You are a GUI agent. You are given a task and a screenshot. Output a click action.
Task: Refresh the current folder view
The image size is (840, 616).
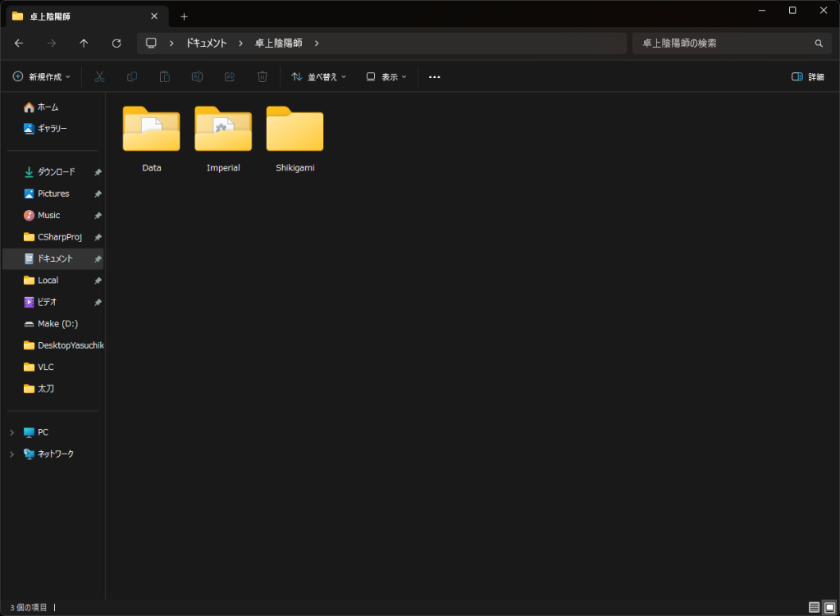pos(116,43)
